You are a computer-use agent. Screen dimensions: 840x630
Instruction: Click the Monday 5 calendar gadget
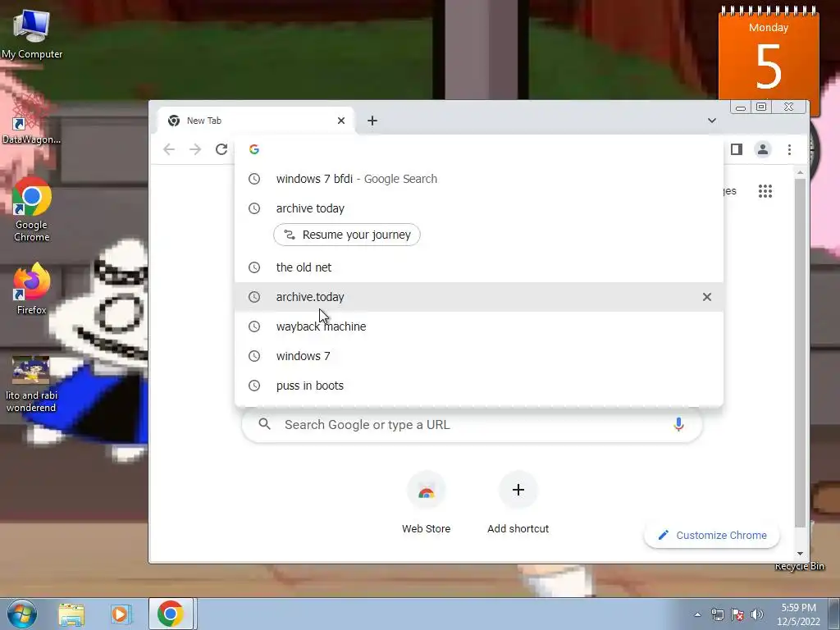click(769, 59)
